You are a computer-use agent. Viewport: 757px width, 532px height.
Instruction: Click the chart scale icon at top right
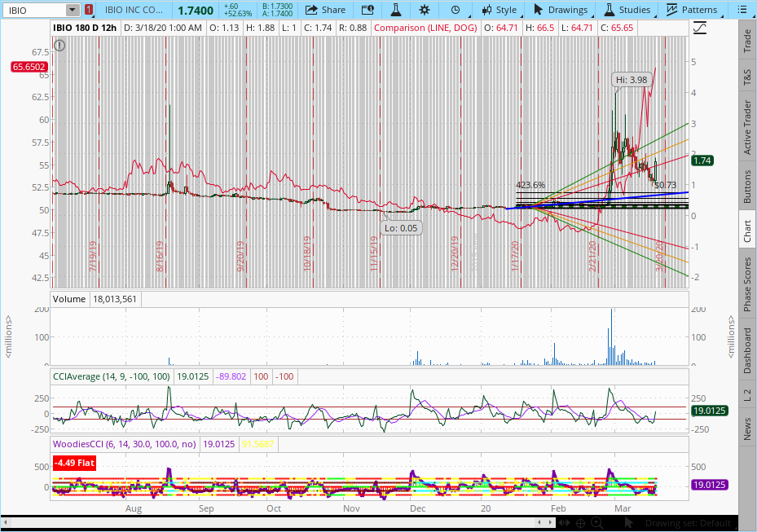pyautogui.click(x=699, y=28)
